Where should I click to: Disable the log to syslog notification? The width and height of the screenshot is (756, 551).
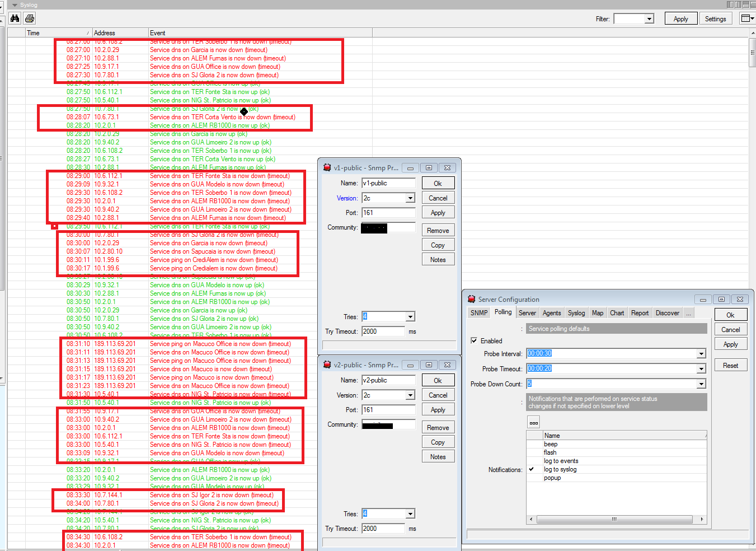pos(532,469)
